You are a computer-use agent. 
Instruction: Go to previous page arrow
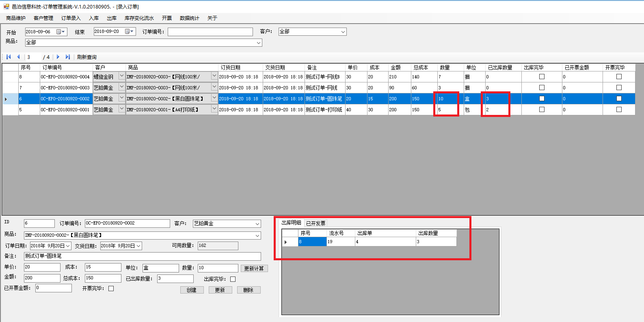18,57
